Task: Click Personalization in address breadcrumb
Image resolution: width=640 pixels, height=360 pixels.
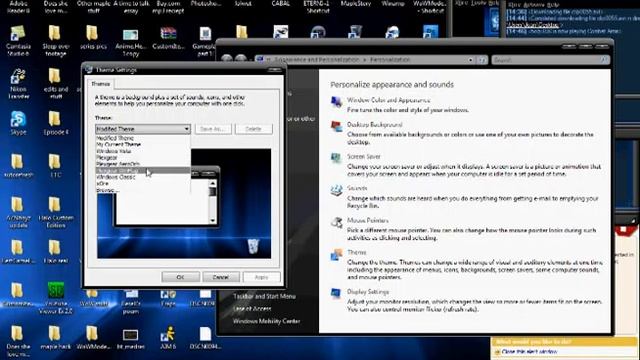Action: pyautogui.click(x=390, y=60)
